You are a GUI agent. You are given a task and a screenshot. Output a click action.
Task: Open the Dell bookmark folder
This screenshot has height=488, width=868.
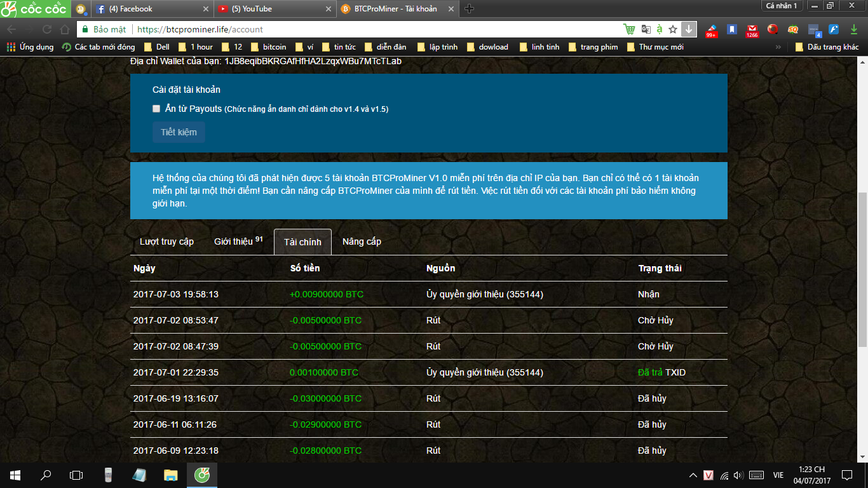pyautogui.click(x=156, y=47)
